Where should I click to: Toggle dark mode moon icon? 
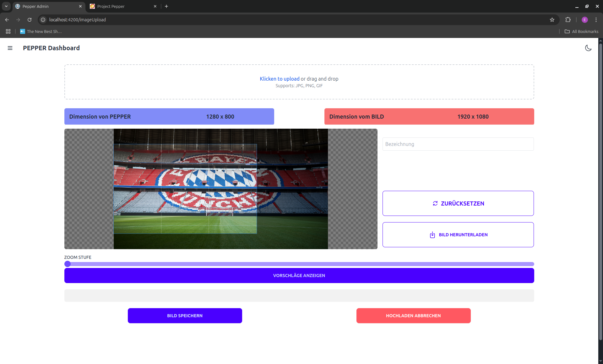pyautogui.click(x=588, y=48)
